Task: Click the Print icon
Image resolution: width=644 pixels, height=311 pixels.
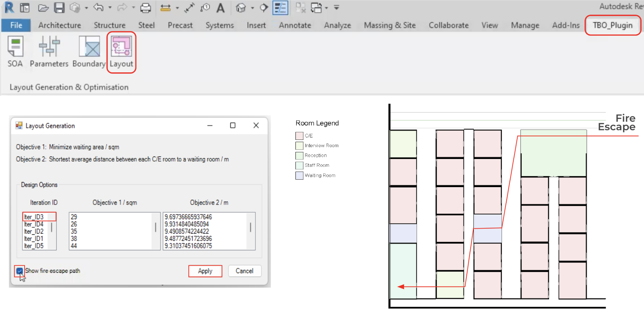Action: 146,8
